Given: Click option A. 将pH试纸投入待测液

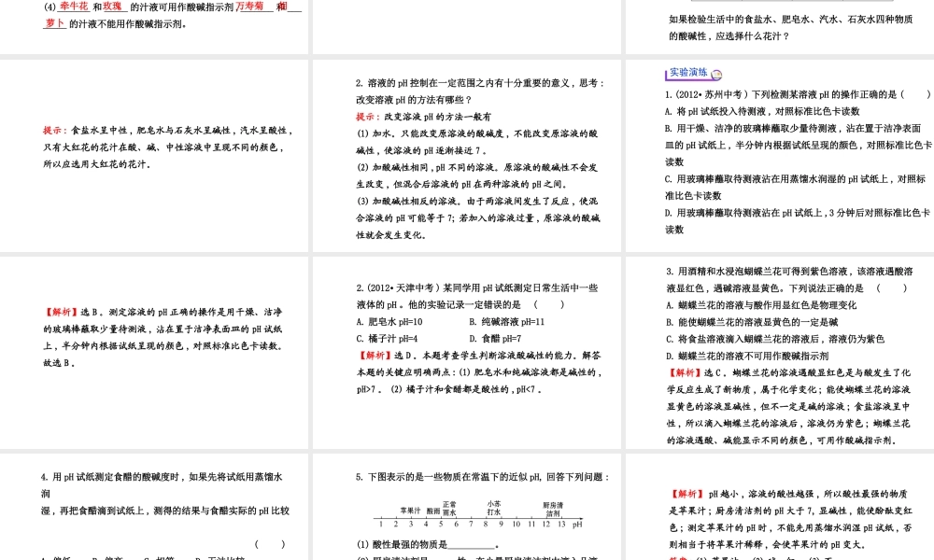Looking at the screenshot, I should tap(762, 111).
